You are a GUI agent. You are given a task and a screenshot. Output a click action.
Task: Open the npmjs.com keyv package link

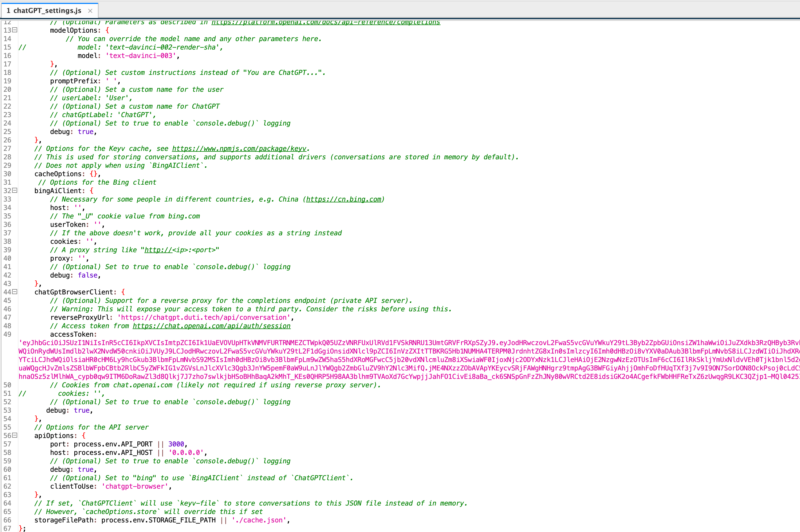[x=239, y=149]
